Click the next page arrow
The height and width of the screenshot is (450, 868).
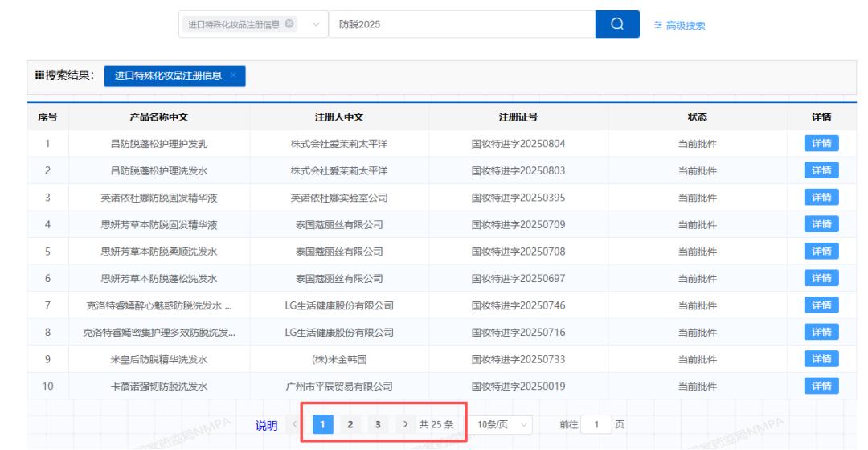[x=404, y=424]
